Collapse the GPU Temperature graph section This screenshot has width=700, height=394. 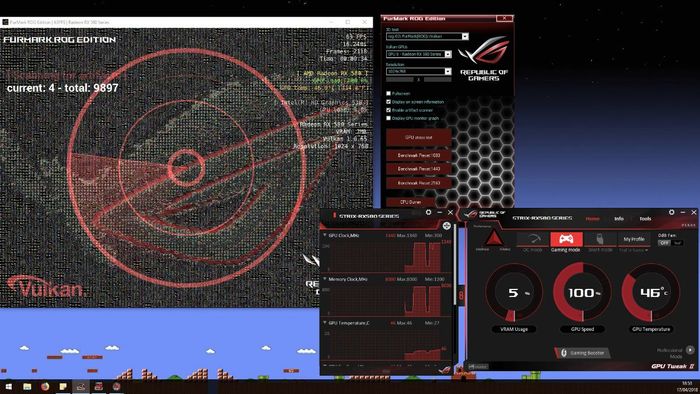point(325,323)
